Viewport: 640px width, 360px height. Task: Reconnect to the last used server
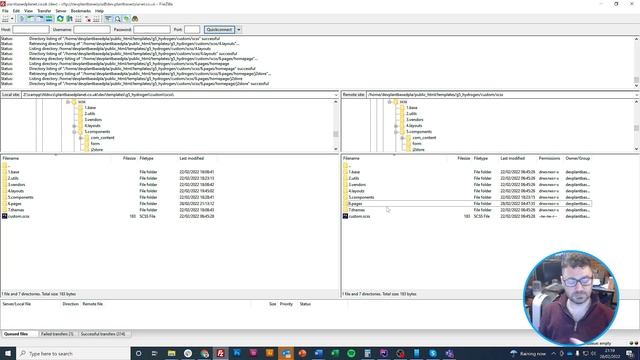click(96, 19)
